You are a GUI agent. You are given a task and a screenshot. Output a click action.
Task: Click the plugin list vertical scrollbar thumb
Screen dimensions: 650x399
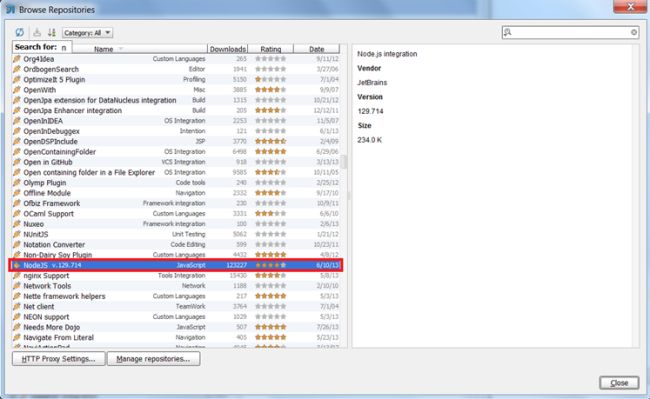pyautogui.click(x=344, y=161)
